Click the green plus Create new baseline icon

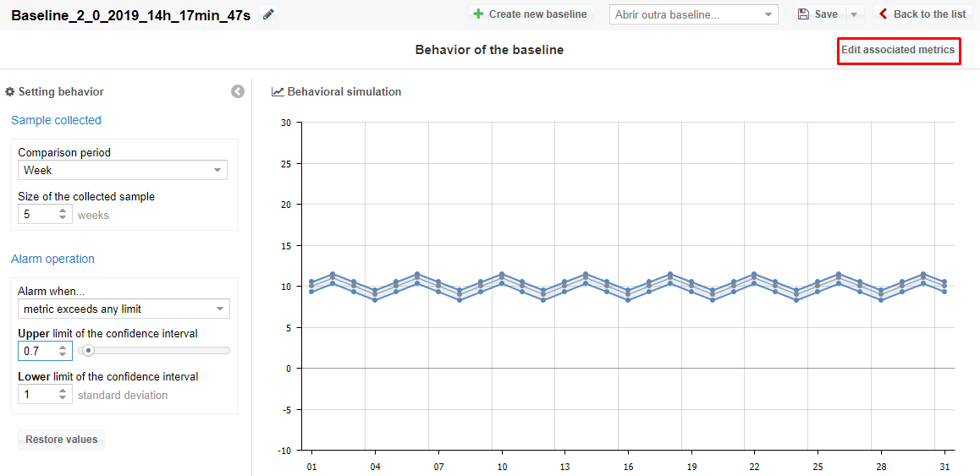tap(478, 14)
